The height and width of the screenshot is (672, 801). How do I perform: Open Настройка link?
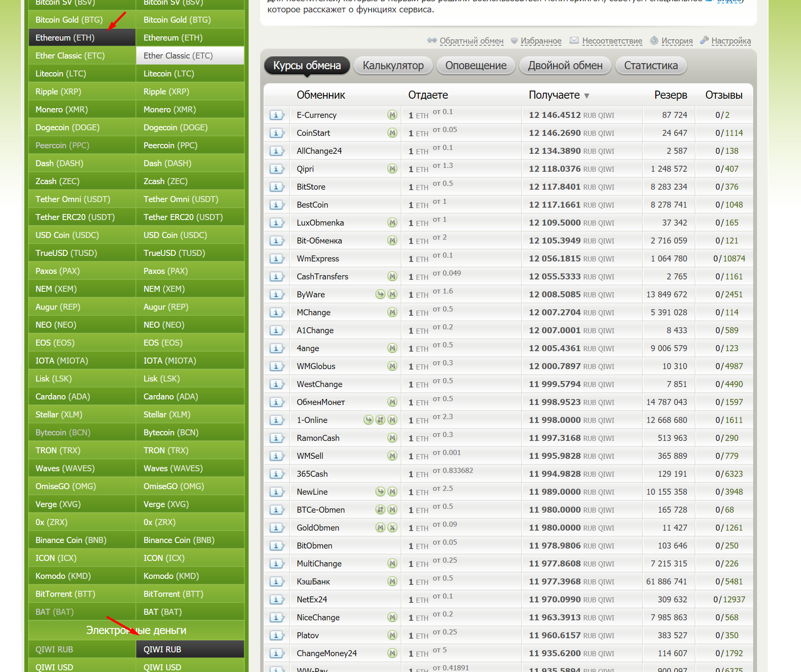731,41
